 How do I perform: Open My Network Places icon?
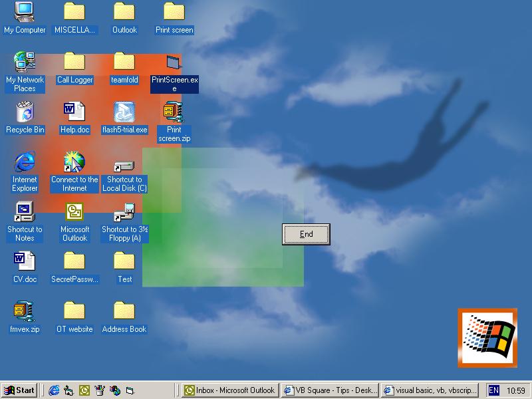pos(25,63)
